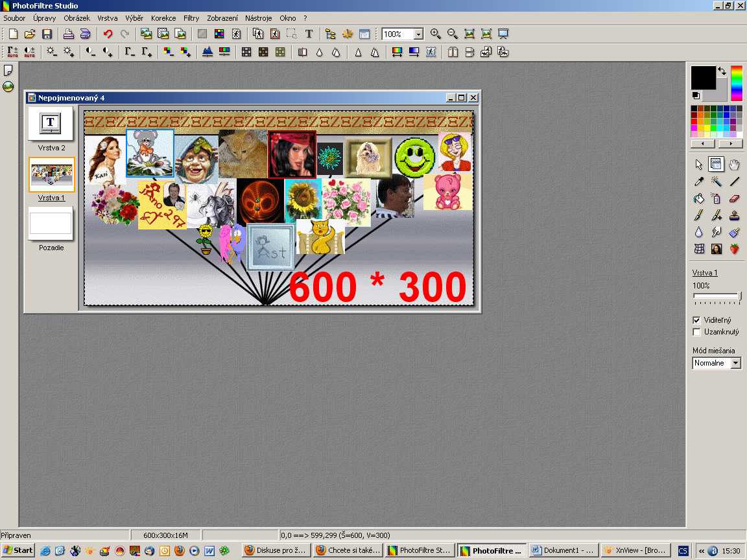The image size is (747, 560).
Task: Select the Eraser tool
Action: pyautogui.click(x=734, y=199)
